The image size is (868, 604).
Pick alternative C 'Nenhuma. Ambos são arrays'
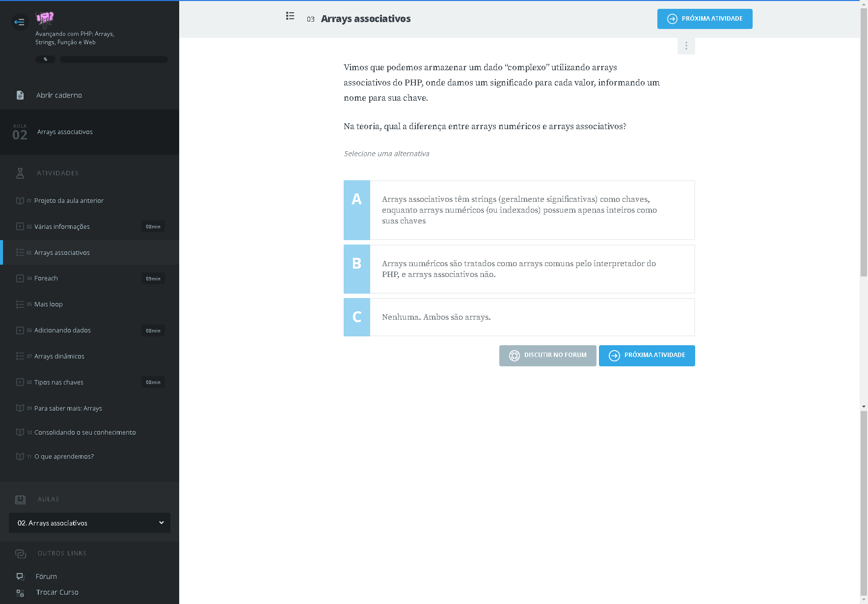tap(519, 317)
